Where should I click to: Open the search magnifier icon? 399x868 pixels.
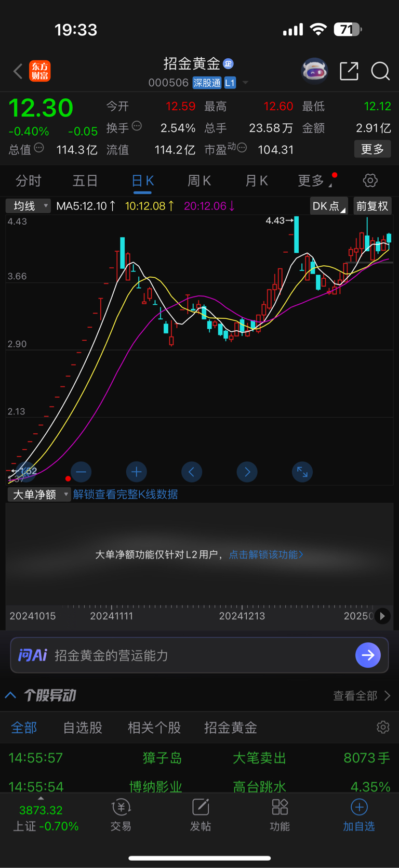tap(380, 71)
